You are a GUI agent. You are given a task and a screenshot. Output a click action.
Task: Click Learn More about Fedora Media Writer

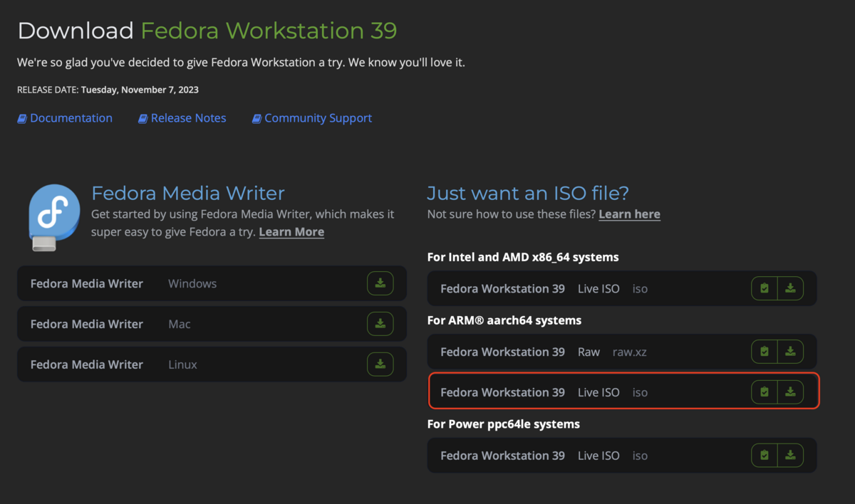(291, 232)
